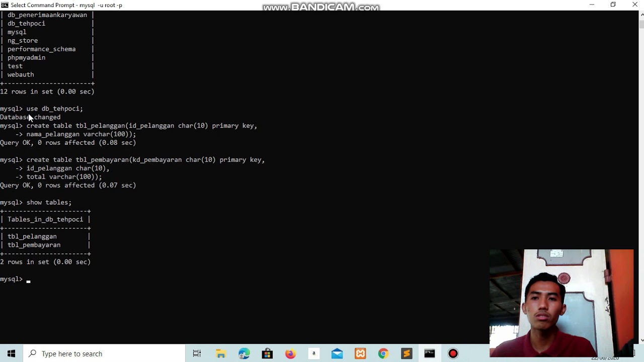This screenshot has height=362, width=644.
Task: Click 'Query OK' line with 0.08 sec
Action: click(x=68, y=143)
